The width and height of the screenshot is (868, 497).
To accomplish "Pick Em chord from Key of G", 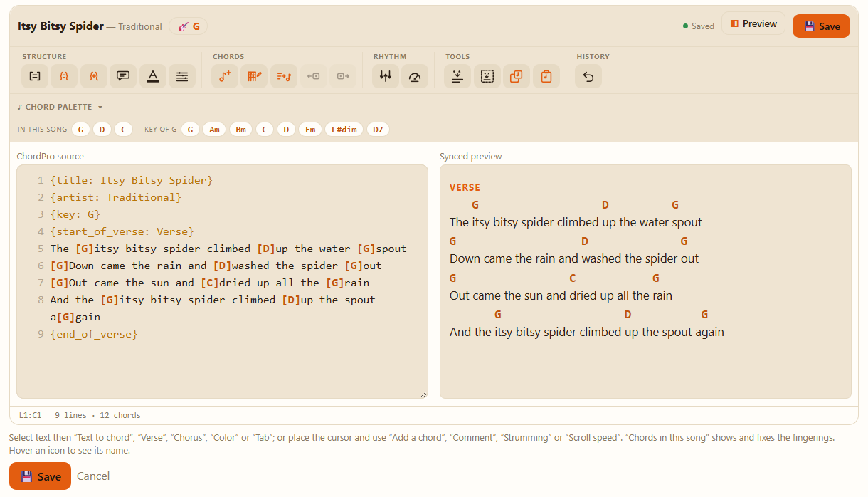I will 310,130.
